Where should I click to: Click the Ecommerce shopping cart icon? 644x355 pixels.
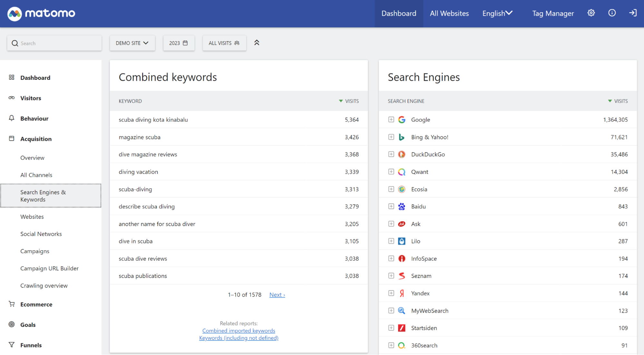(x=12, y=304)
